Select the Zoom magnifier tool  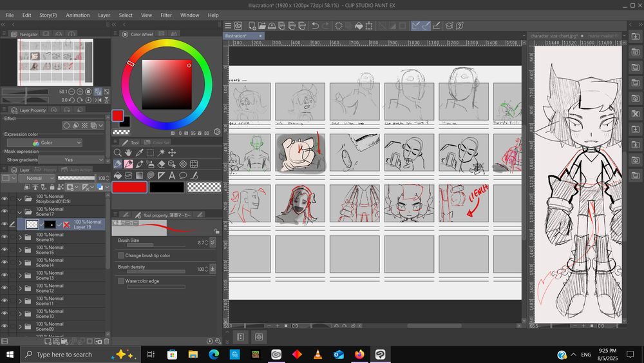117,153
